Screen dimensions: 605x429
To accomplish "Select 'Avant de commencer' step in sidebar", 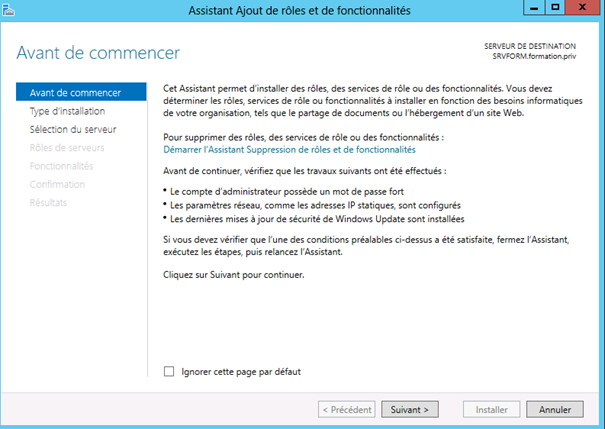I will coord(81,93).
